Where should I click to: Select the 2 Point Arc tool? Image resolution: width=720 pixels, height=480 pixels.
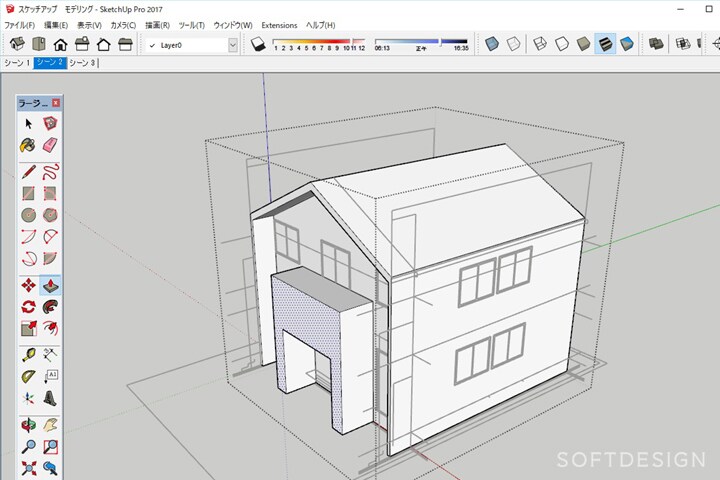tap(50, 237)
